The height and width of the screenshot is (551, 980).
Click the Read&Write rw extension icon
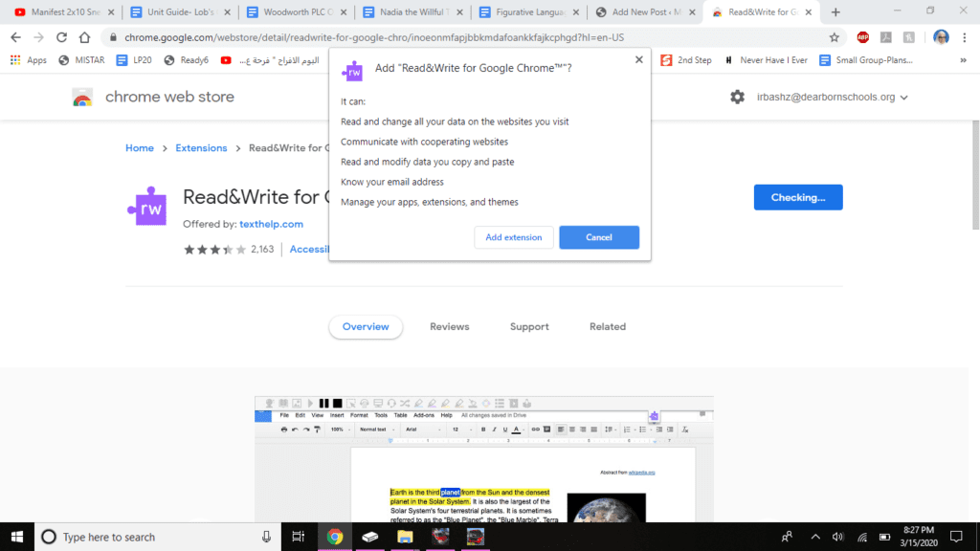pos(147,207)
